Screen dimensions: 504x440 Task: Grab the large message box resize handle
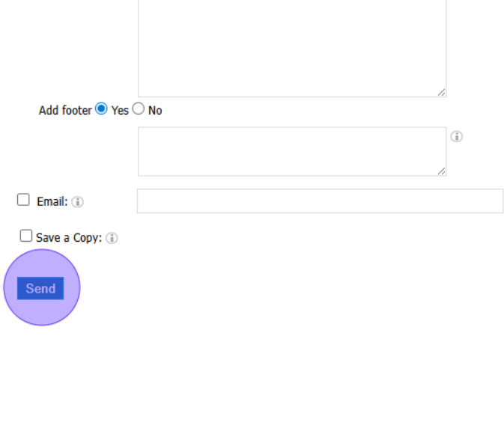click(441, 92)
